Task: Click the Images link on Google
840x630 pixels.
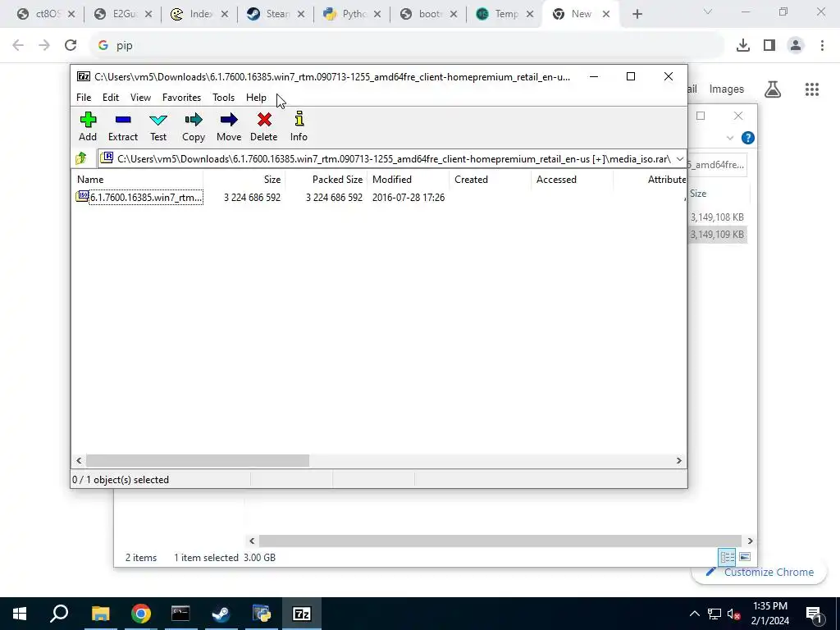Action: (x=727, y=89)
